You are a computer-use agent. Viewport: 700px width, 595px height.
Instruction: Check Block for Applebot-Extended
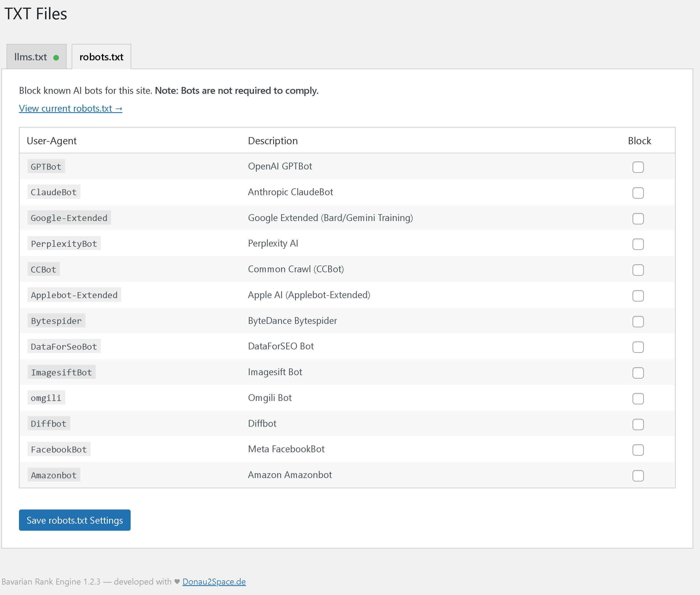click(638, 296)
